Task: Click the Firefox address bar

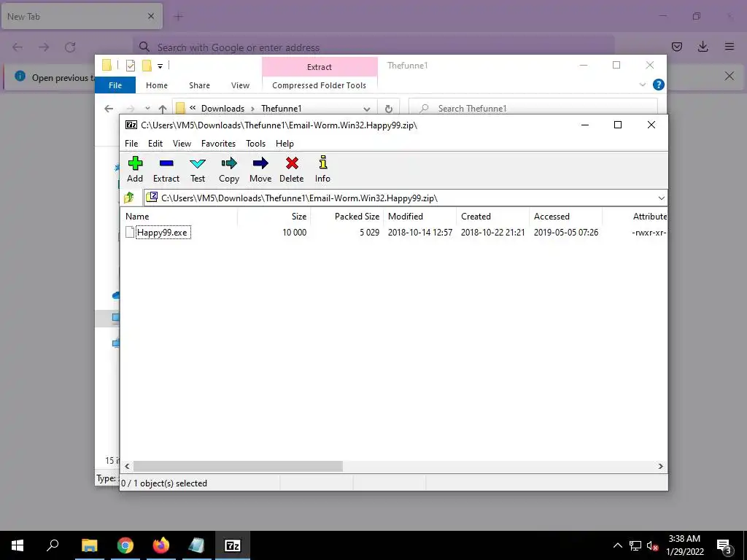Action: coord(373,47)
